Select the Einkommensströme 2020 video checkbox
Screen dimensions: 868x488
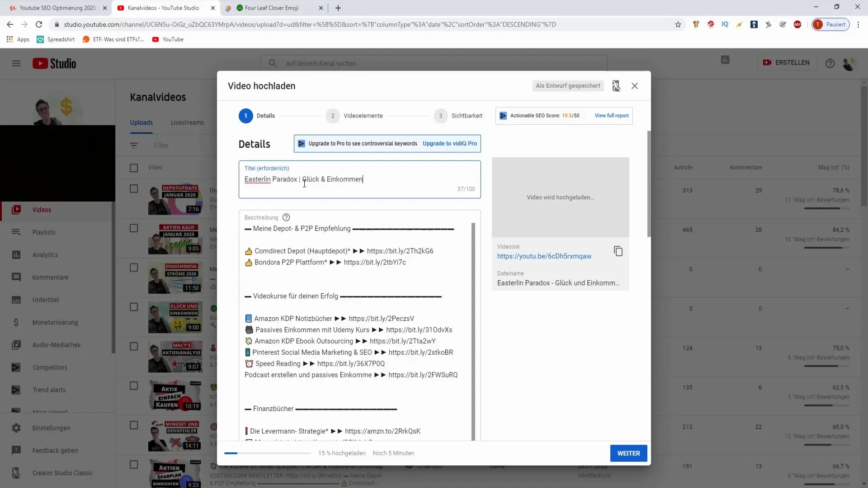(134, 267)
